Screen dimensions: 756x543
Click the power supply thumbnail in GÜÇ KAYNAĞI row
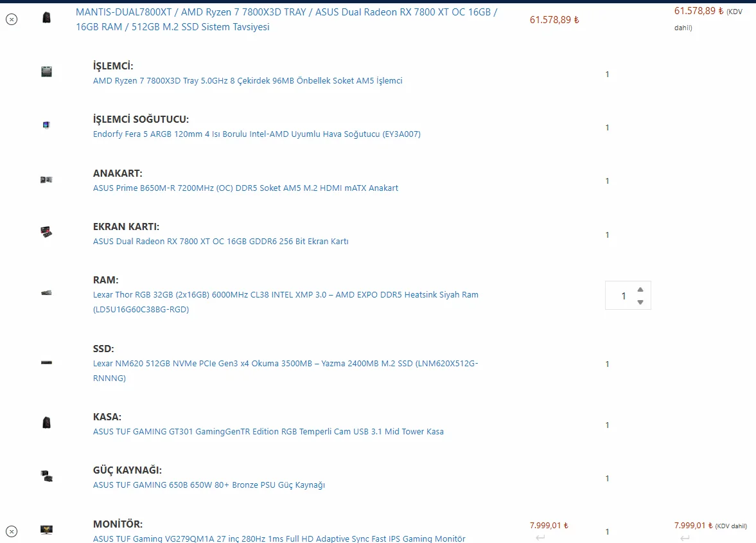coord(46,476)
